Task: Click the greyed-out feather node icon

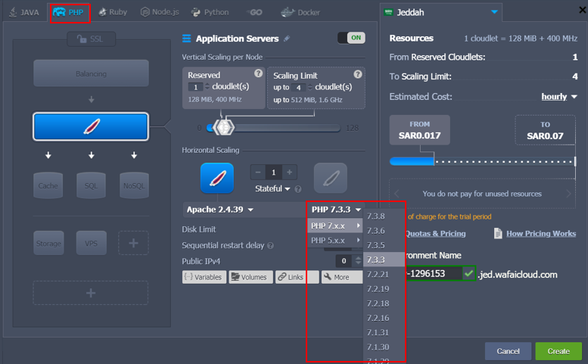Action: [x=331, y=178]
